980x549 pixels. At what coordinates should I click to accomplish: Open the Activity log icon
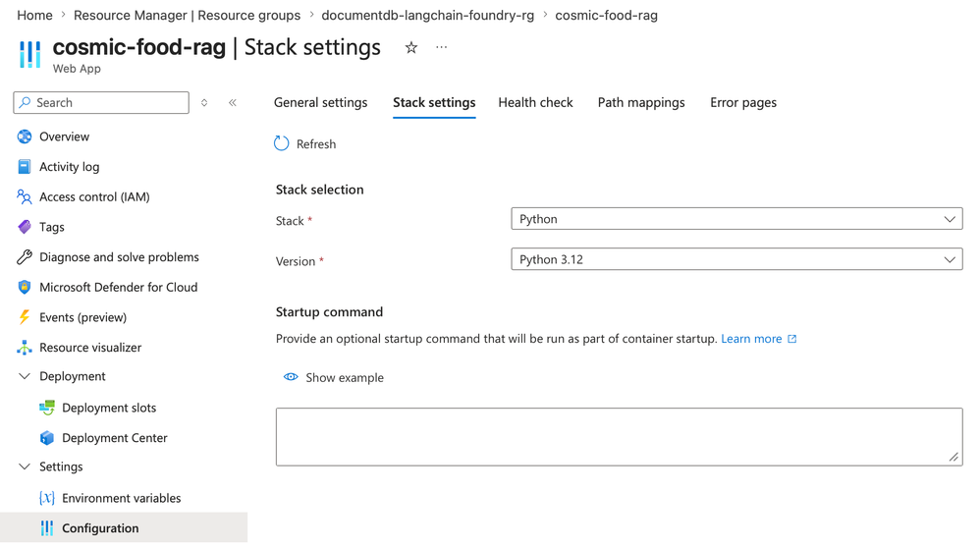coord(25,167)
